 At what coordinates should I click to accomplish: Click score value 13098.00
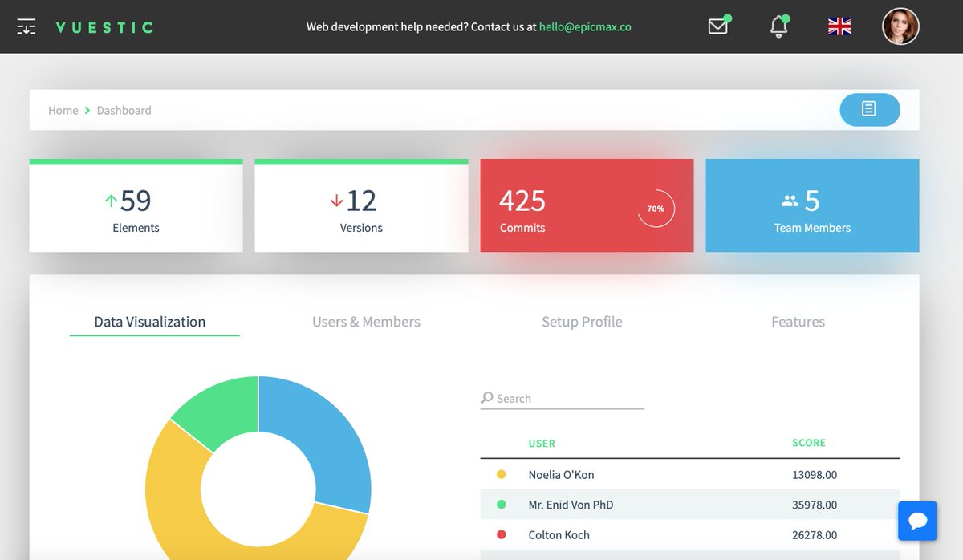point(815,474)
